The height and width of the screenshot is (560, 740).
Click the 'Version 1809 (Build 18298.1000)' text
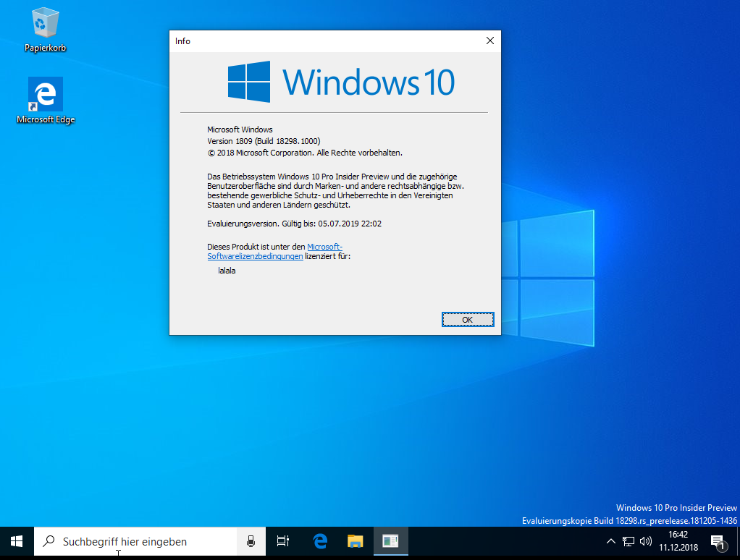[x=264, y=141]
